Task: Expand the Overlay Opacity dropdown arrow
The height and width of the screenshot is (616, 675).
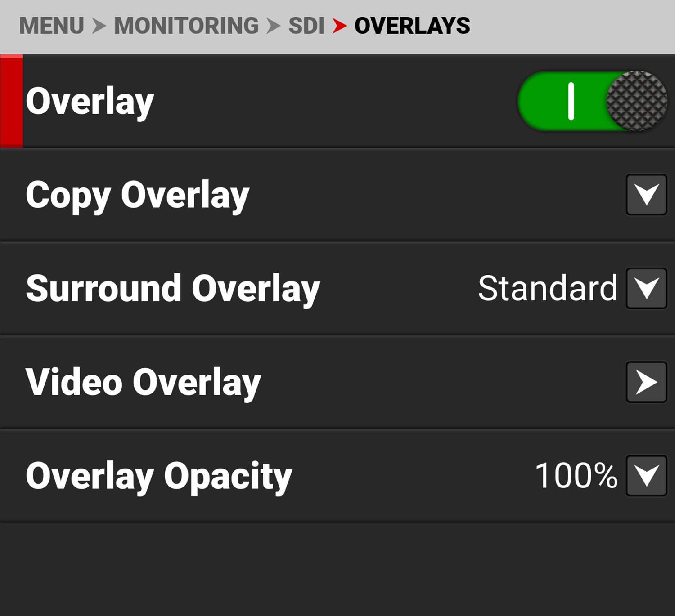Action: coord(646,476)
